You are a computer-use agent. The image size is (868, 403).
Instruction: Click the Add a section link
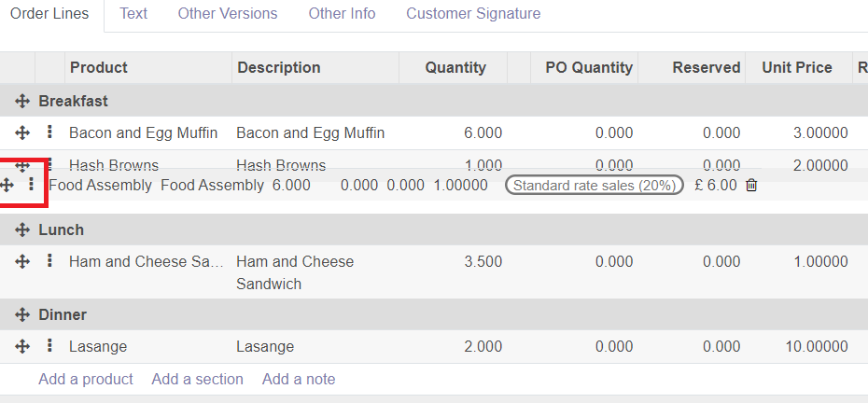[x=198, y=379]
